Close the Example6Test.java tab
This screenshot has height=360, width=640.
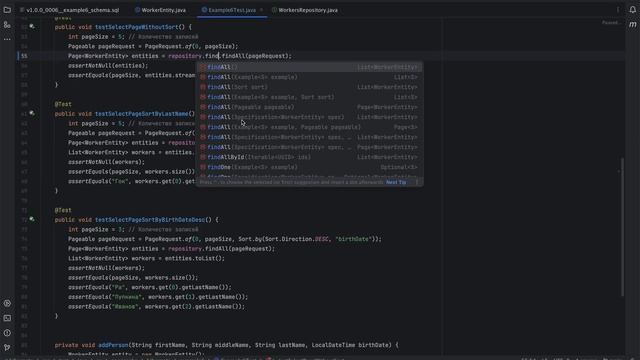pos(261,10)
